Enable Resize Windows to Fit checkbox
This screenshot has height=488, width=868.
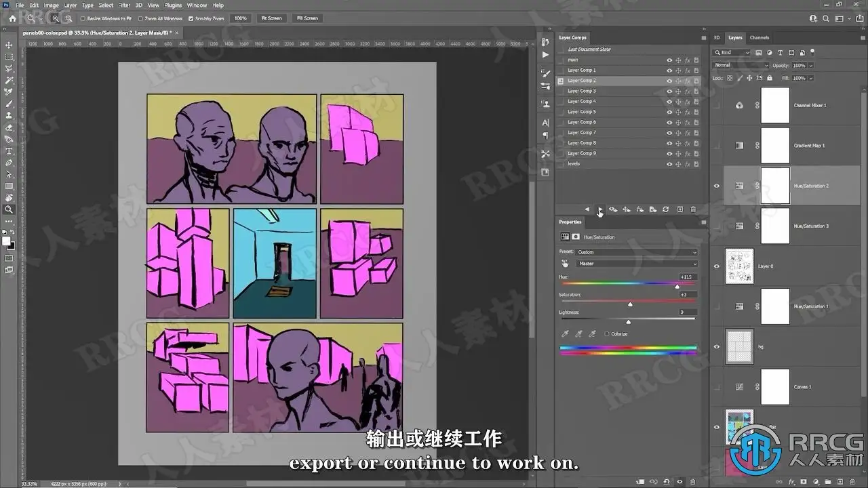click(x=83, y=18)
